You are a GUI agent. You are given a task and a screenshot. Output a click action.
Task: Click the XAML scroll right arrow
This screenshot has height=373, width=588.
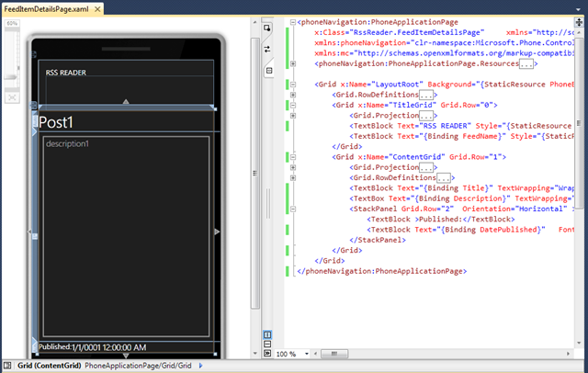click(x=568, y=354)
